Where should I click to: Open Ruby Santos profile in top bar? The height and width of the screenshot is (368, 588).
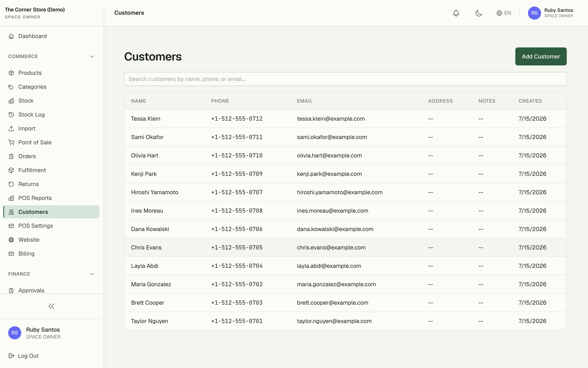pos(551,13)
